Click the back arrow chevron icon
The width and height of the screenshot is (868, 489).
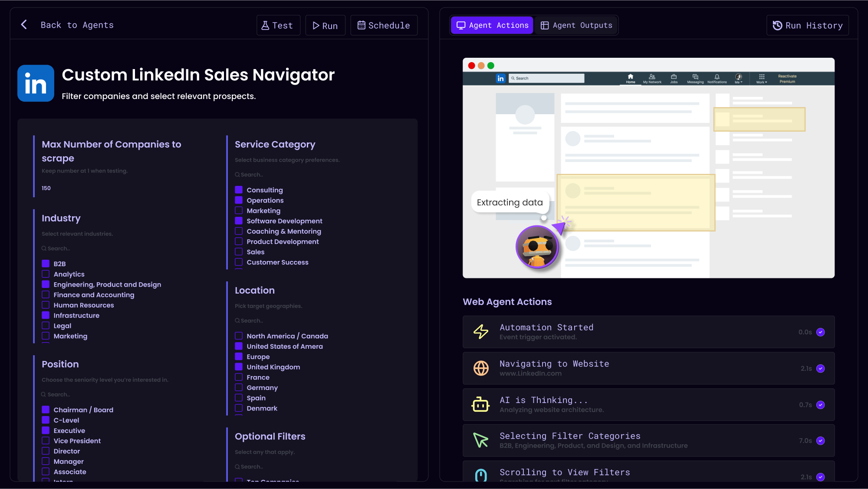(24, 25)
